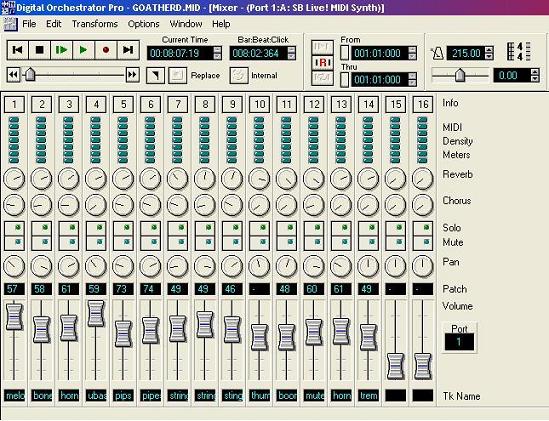The height and width of the screenshot is (421, 549).
Task: Click the Thru position spinner arrows
Action: tap(412, 80)
